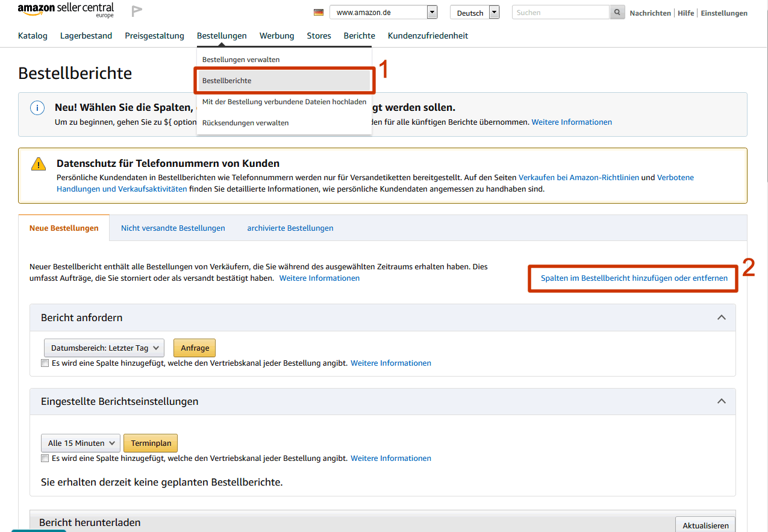Screen dimensions: 768x532
Task: Click the German flag marketplace icon
Action: coord(319,12)
